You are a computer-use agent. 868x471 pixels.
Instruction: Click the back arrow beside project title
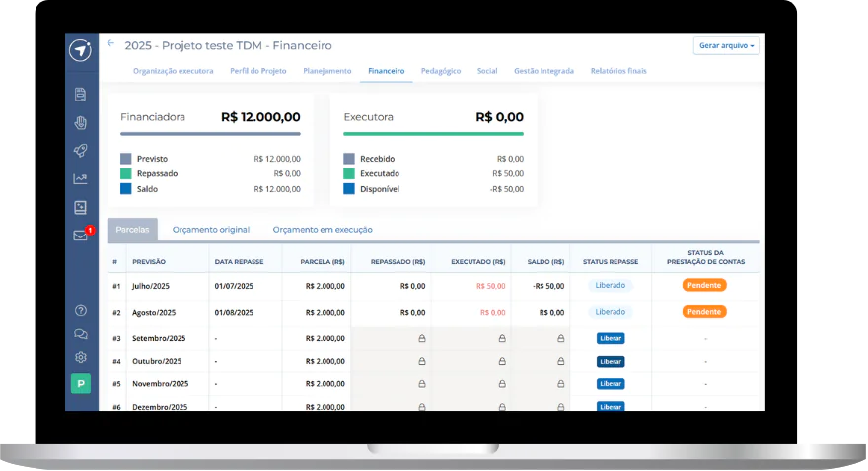point(110,43)
